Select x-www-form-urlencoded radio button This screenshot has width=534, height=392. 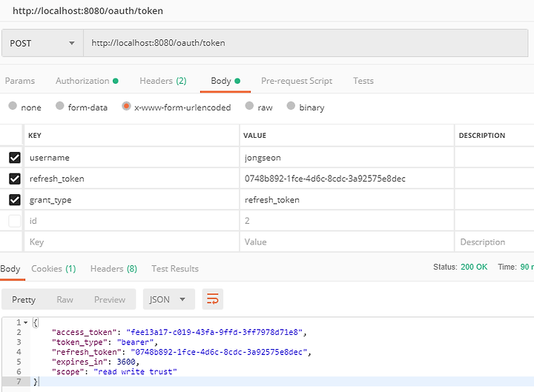[126, 106]
